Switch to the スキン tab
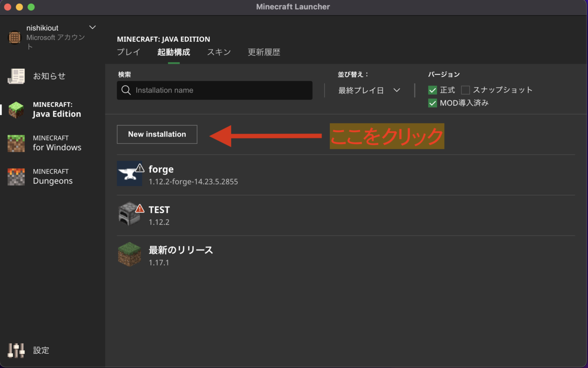The width and height of the screenshot is (588, 368). [x=219, y=52]
